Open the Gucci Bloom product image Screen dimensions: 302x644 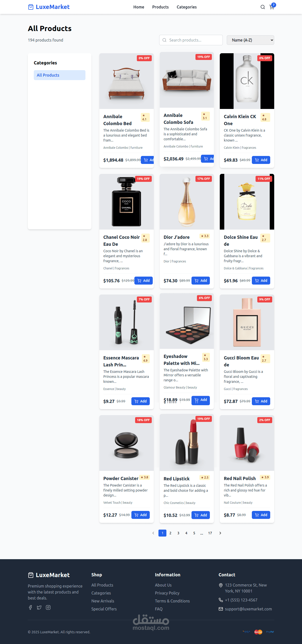click(247, 322)
